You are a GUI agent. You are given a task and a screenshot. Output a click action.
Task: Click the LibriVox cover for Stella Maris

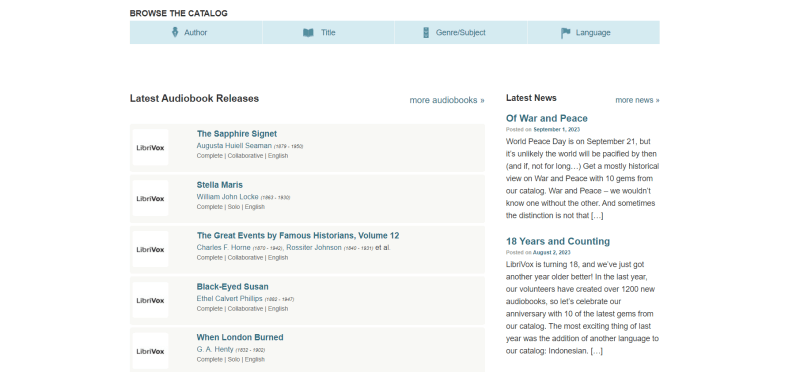pyautogui.click(x=151, y=199)
